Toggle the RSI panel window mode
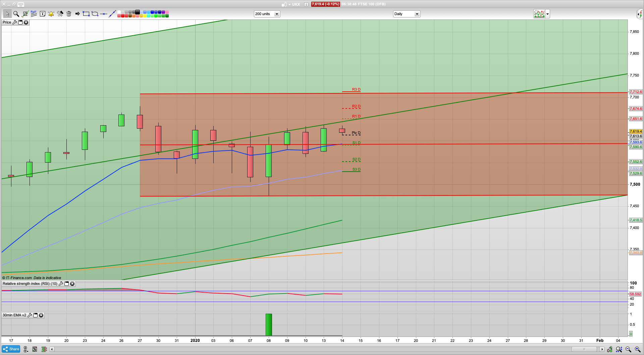 pos(66,284)
